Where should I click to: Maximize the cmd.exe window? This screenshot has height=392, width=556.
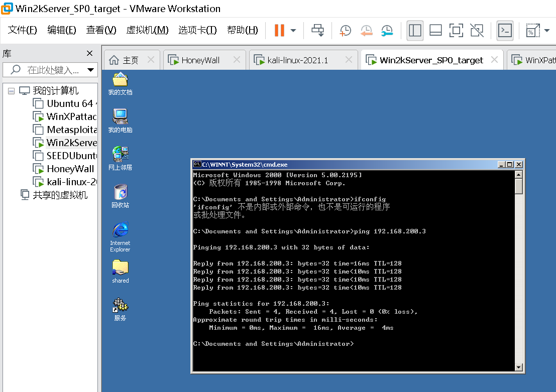[x=510, y=165]
